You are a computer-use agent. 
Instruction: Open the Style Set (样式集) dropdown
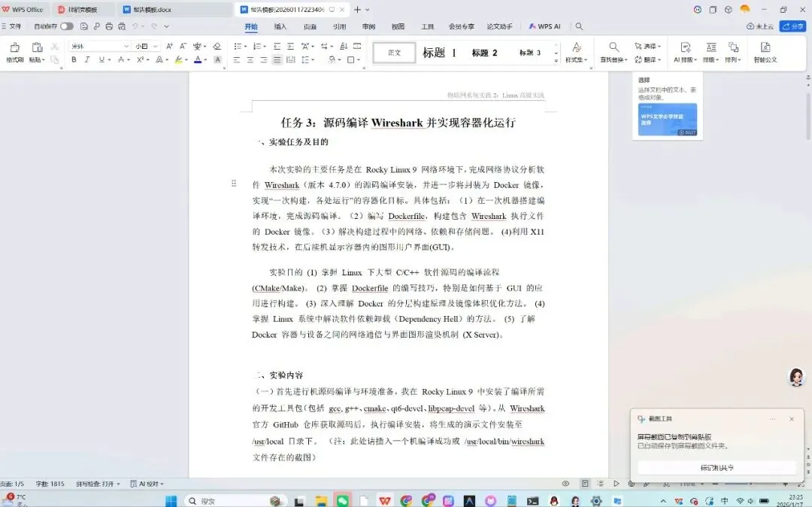[x=577, y=60]
